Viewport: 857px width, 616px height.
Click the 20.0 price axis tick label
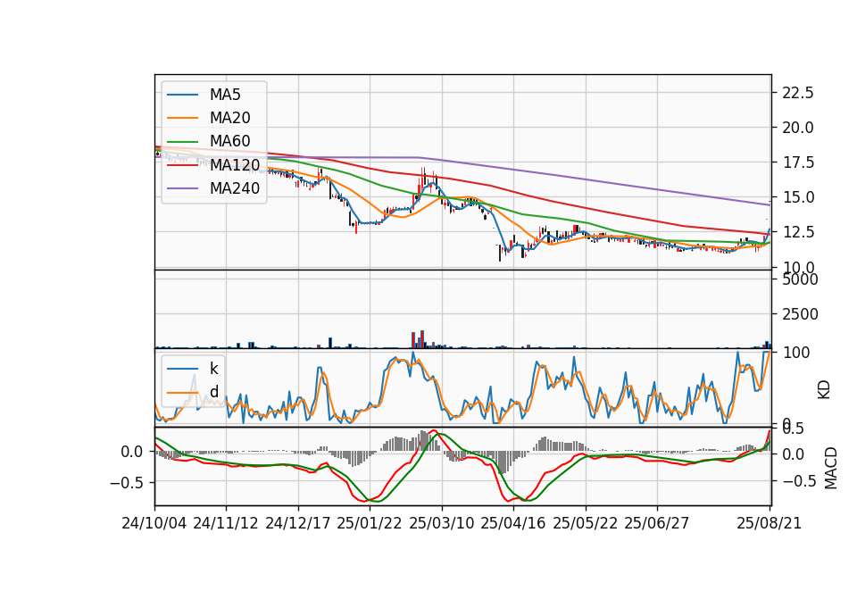coord(798,128)
